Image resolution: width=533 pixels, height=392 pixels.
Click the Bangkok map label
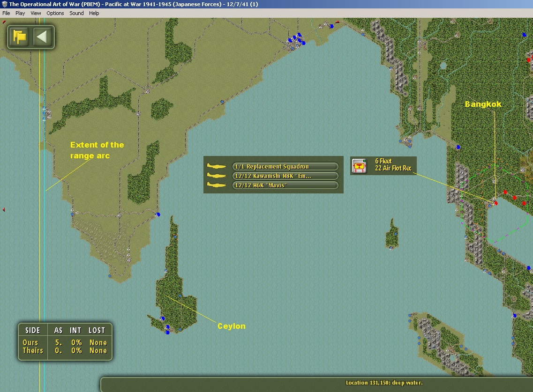point(483,104)
